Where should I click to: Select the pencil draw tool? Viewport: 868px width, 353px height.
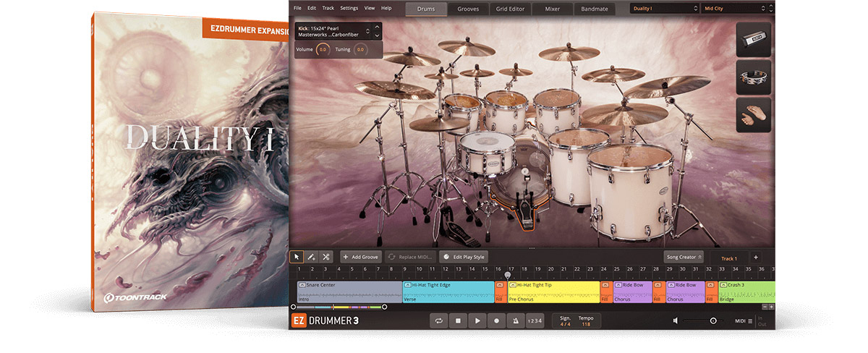point(311,257)
